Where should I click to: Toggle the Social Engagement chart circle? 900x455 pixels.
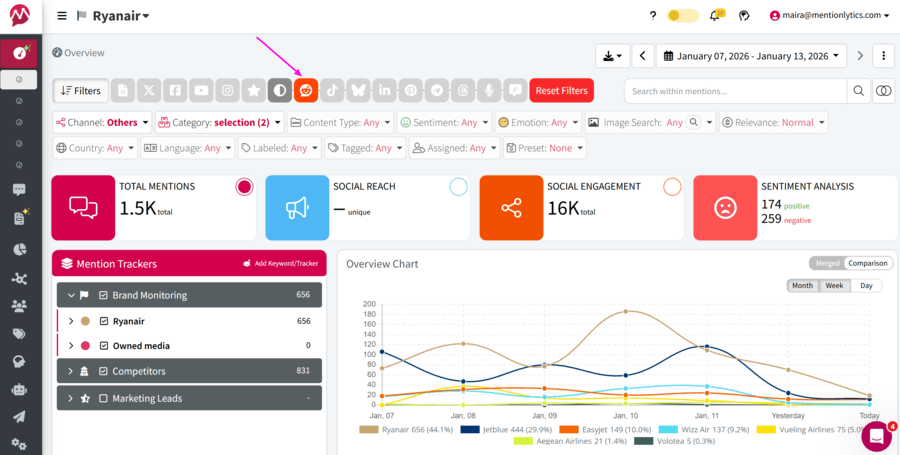click(x=672, y=187)
